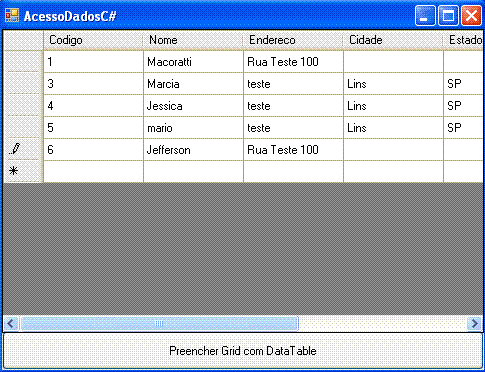The width and height of the screenshot is (485, 372).
Task: Select Codigo cell with value 6
Action: click(x=93, y=149)
